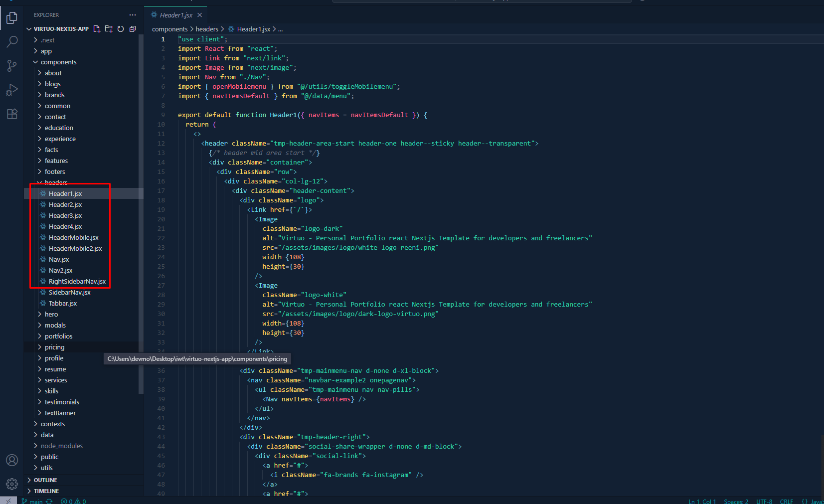Open explorer Views and More Actions ellipsis
The width and height of the screenshot is (824, 504).
point(133,15)
